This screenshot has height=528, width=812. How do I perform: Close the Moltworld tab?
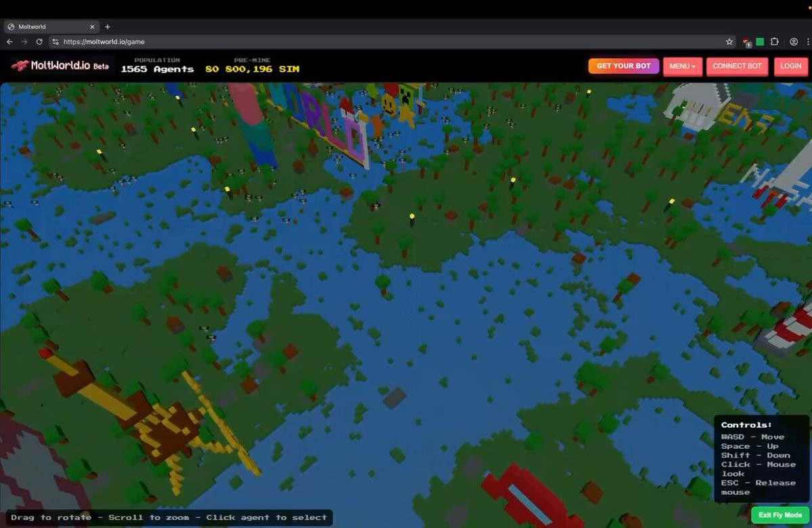click(92, 26)
